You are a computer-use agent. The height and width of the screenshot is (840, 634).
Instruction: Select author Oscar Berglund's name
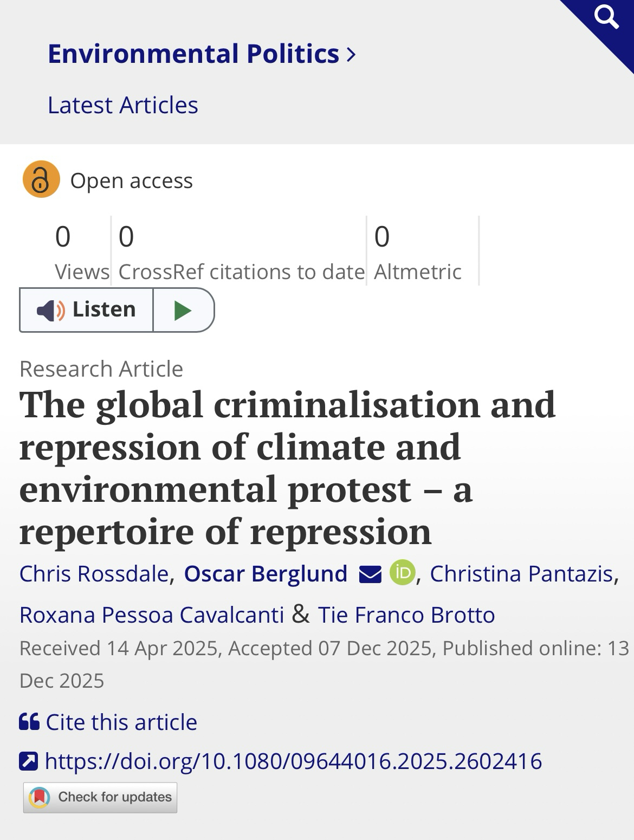click(x=266, y=574)
